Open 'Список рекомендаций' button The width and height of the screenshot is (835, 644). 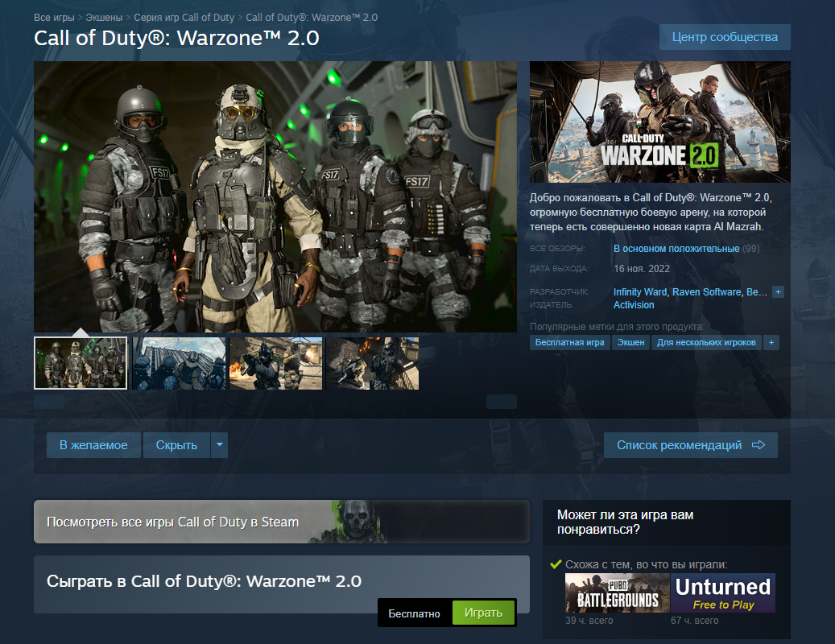point(690,445)
